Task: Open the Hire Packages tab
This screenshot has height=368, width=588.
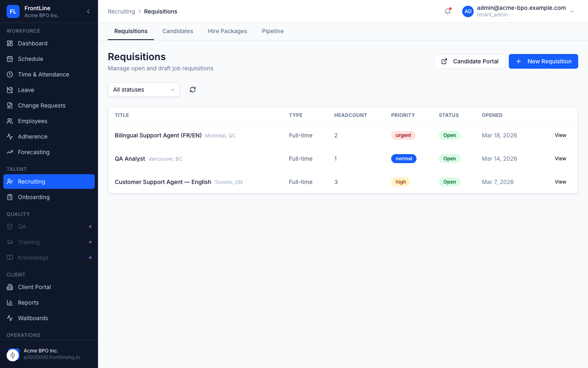Action: (x=227, y=31)
